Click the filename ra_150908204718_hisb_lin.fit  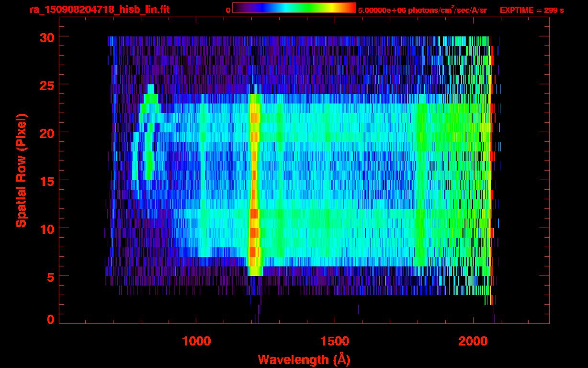click(99, 10)
